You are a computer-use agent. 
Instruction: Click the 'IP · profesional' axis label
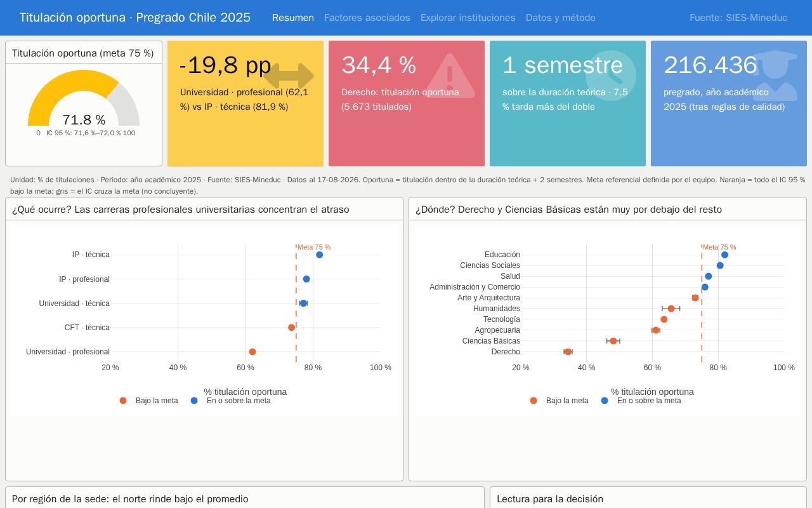[84, 279]
